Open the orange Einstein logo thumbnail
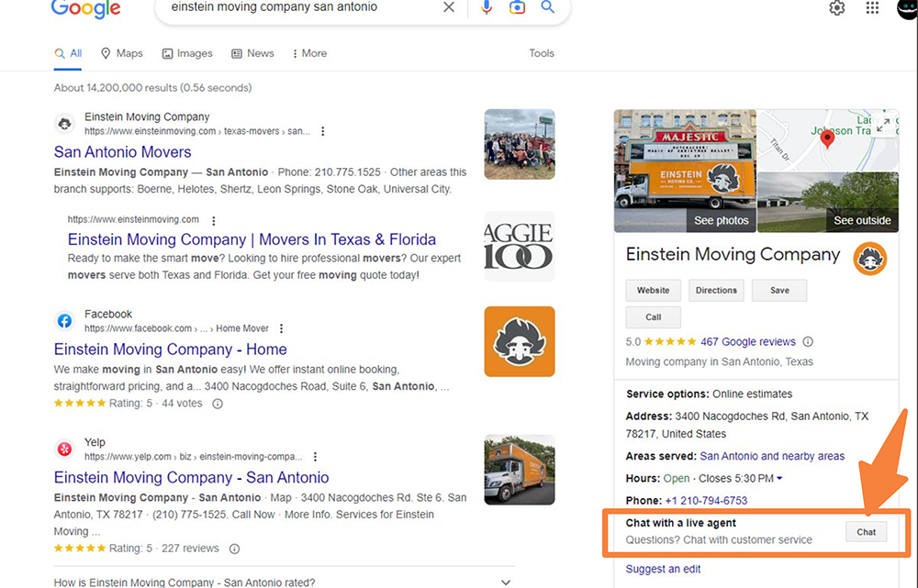The image size is (918, 588). point(520,341)
